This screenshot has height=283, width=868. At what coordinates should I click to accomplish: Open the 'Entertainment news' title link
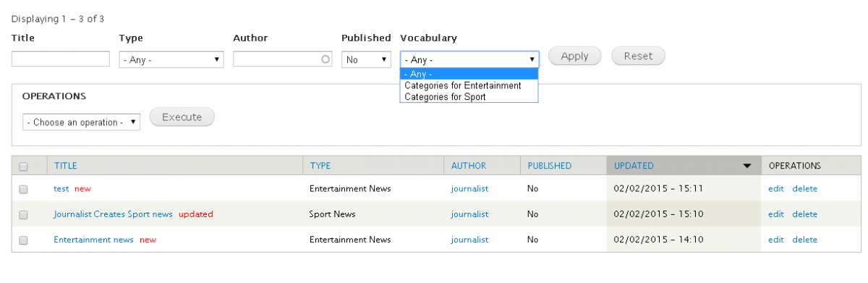(93, 240)
